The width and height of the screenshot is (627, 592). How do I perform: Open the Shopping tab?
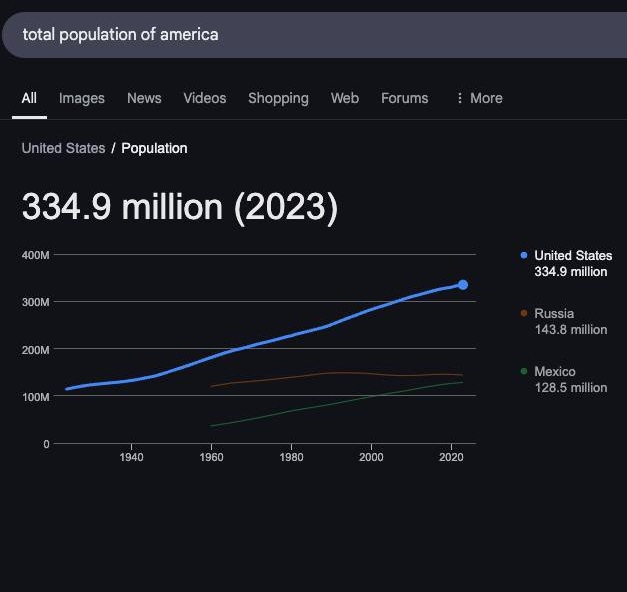278,98
